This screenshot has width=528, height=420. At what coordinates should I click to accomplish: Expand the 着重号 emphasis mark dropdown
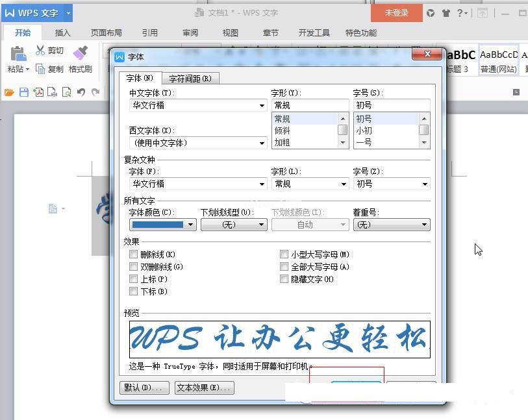tap(424, 225)
